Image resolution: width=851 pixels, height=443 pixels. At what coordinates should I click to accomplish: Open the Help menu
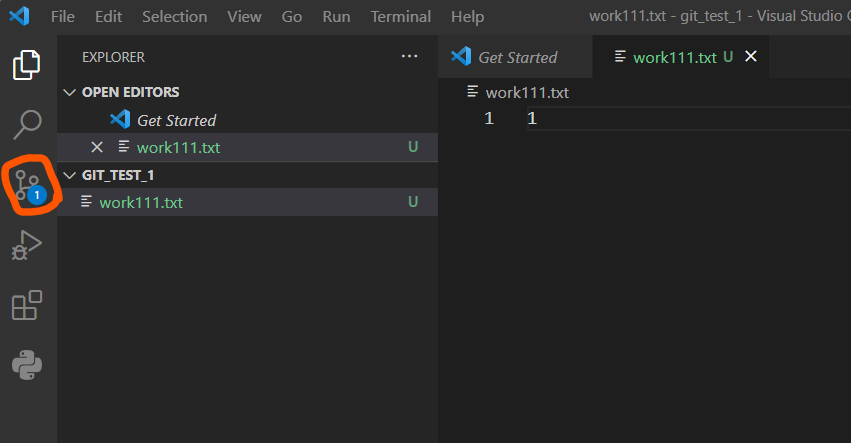click(467, 17)
